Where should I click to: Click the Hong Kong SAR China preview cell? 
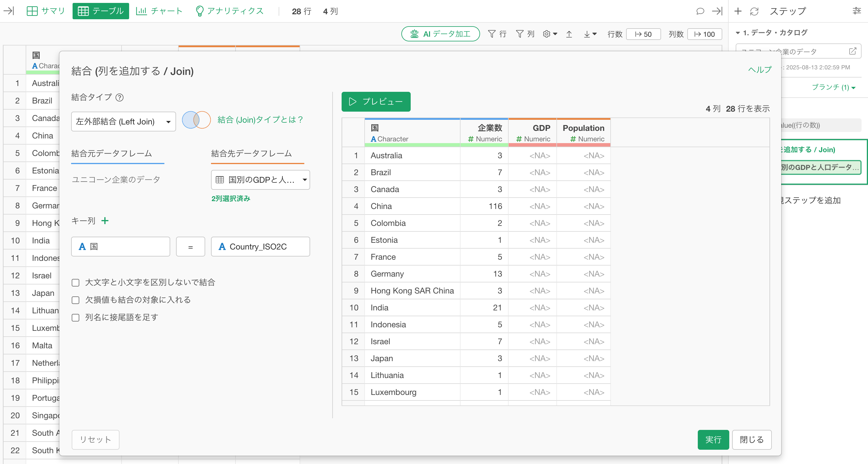[412, 291]
